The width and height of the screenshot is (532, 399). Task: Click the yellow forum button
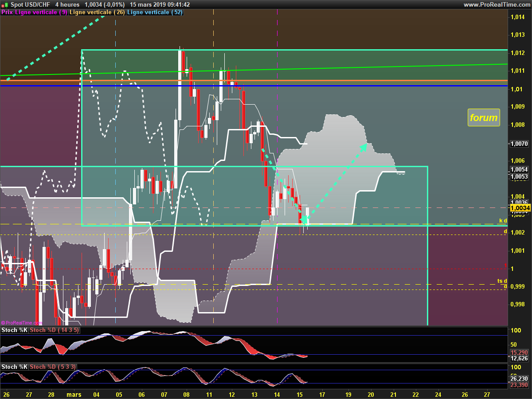click(x=484, y=118)
